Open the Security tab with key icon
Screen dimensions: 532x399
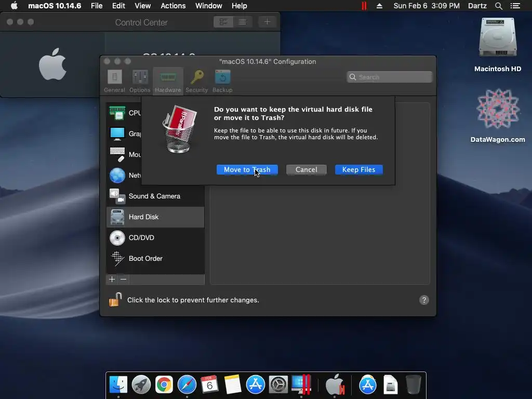pyautogui.click(x=196, y=82)
